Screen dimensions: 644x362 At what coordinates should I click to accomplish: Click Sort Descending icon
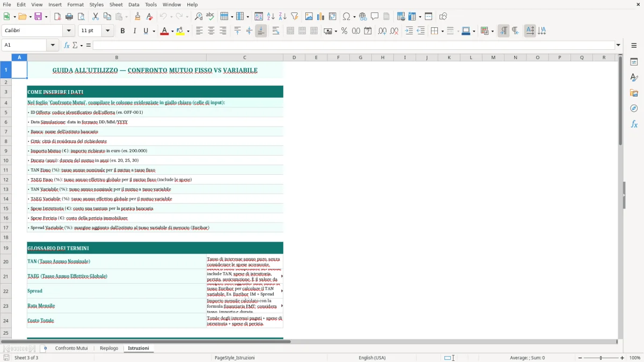pyautogui.click(x=283, y=17)
